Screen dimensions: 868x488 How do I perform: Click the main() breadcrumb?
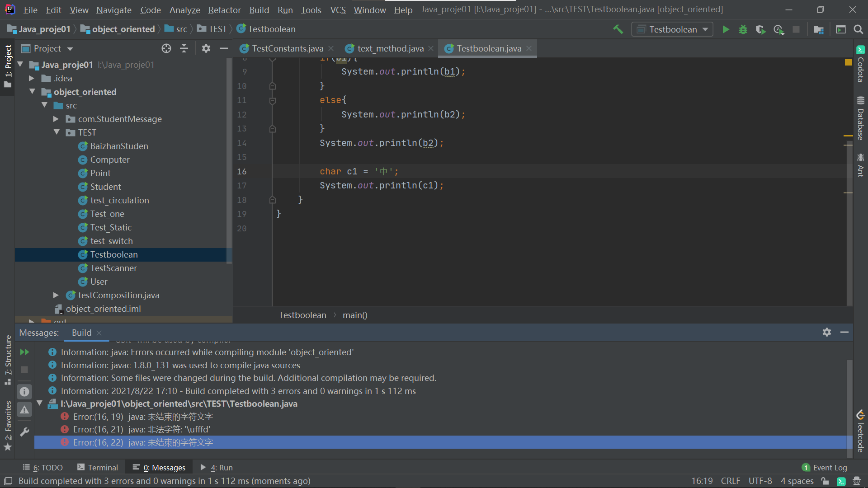[x=355, y=315]
